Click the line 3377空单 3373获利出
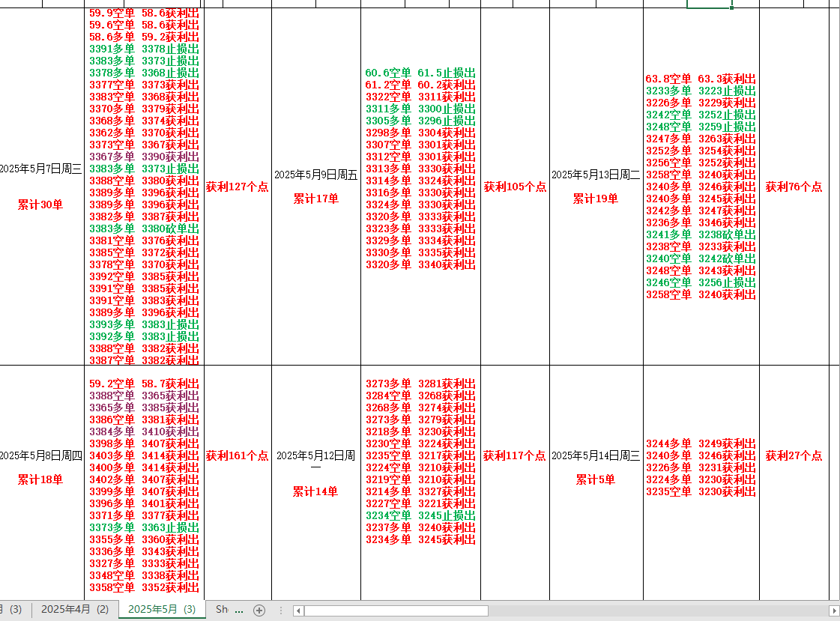The image size is (840, 621). click(x=144, y=85)
